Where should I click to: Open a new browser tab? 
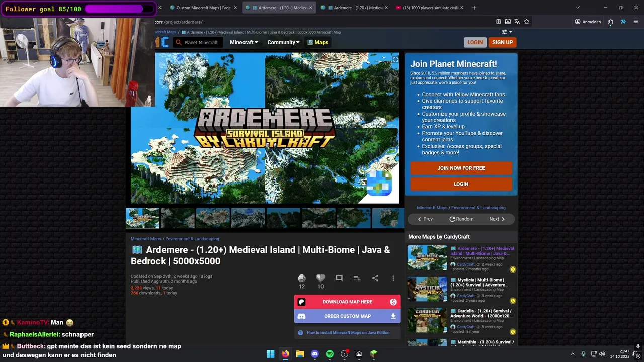point(474,8)
